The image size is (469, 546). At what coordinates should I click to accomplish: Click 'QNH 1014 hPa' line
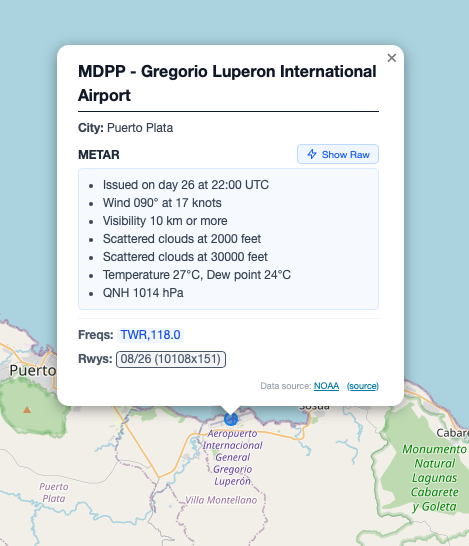(143, 293)
